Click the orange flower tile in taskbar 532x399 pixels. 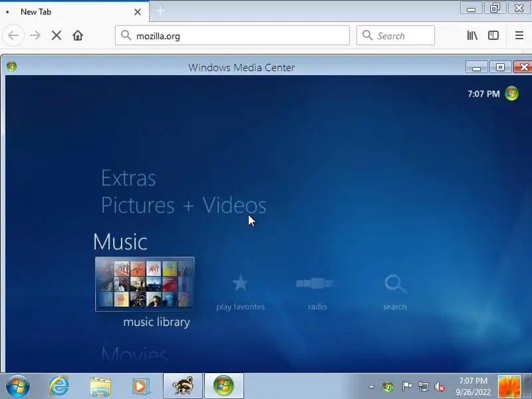pyautogui.click(x=509, y=386)
